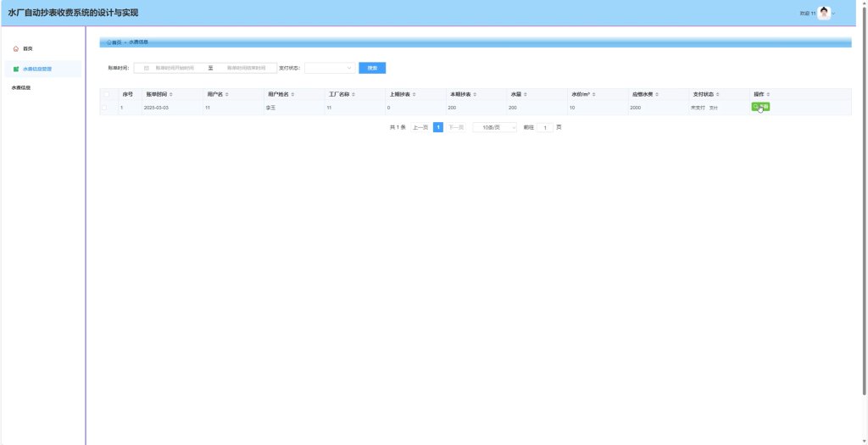
Task: Open the 10条/页 page size dropdown
Action: (494, 127)
